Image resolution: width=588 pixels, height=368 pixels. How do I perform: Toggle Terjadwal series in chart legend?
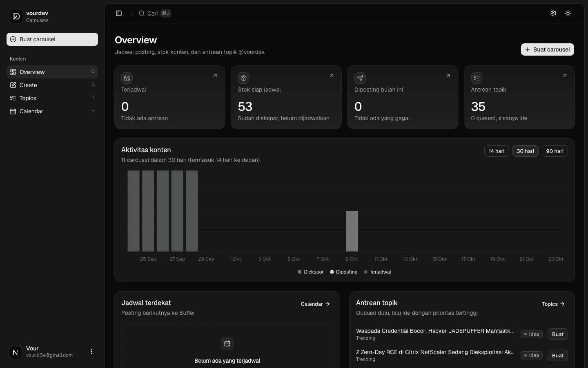pos(378,272)
